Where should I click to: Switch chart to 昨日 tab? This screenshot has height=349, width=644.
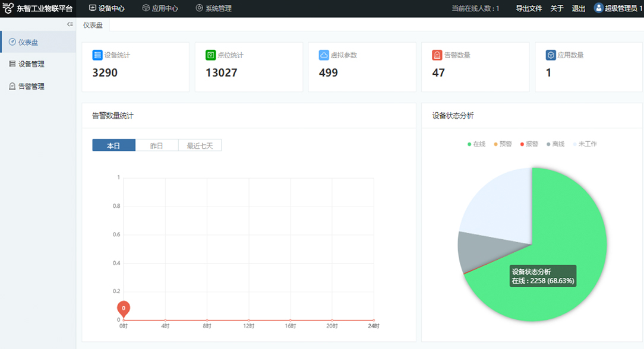[x=157, y=145]
